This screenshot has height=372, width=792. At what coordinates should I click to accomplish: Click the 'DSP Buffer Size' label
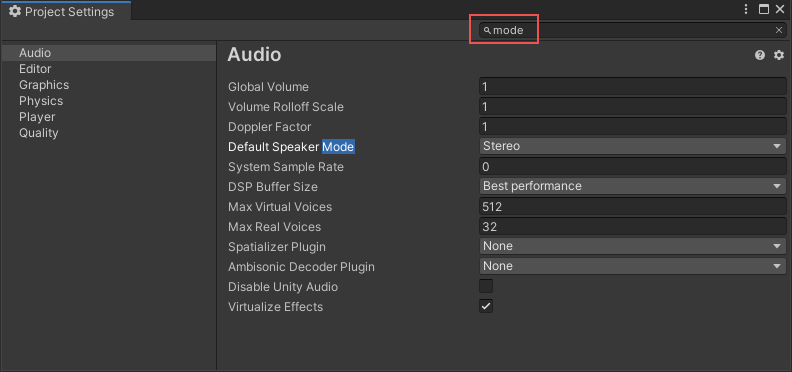point(273,187)
